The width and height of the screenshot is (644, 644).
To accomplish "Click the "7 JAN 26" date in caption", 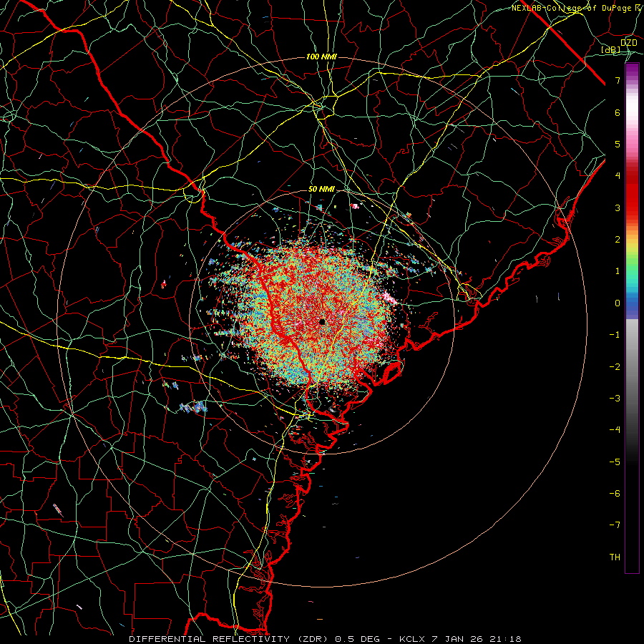I will (x=457, y=639).
